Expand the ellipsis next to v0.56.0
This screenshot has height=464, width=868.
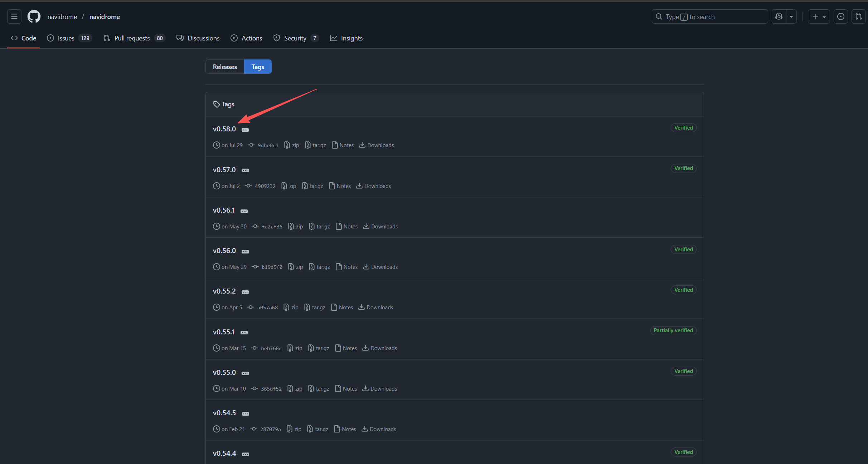point(245,251)
